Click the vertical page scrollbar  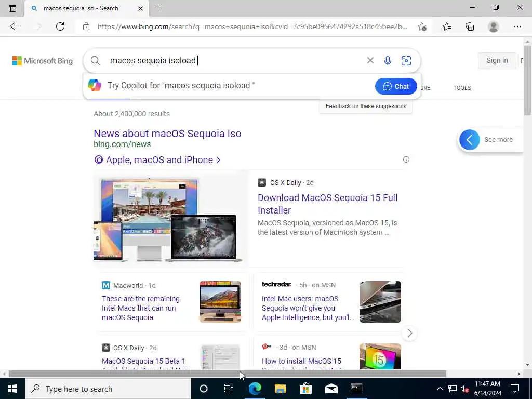(x=527, y=79)
